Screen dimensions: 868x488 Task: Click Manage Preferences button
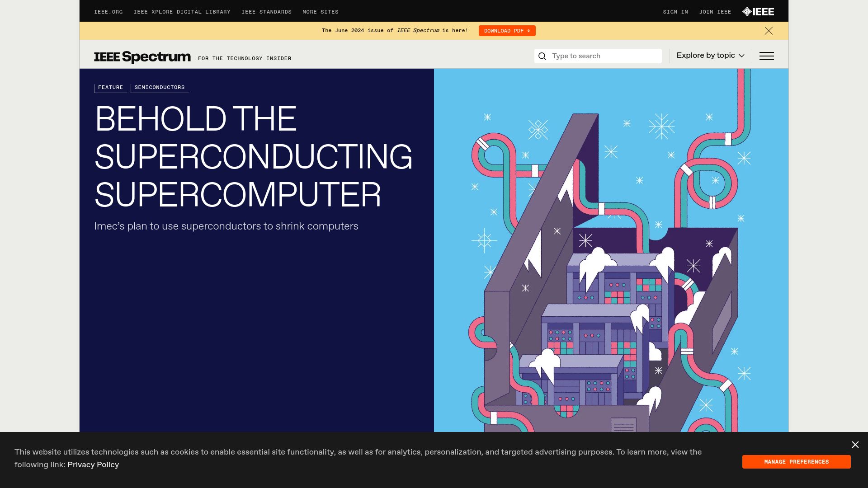pos(796,462)
